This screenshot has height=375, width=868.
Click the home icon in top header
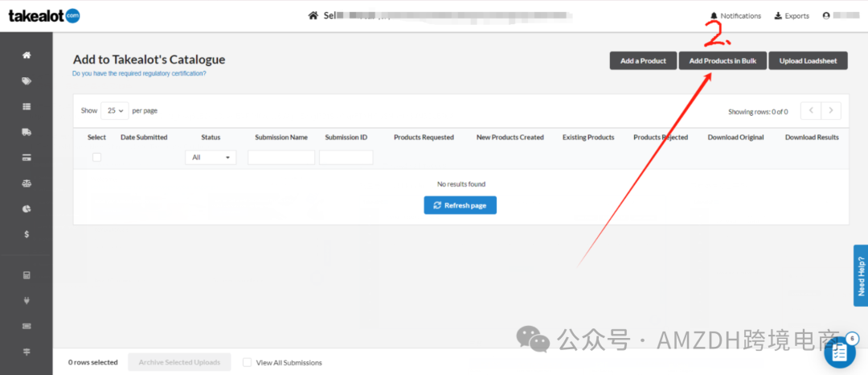click(313, 15)
